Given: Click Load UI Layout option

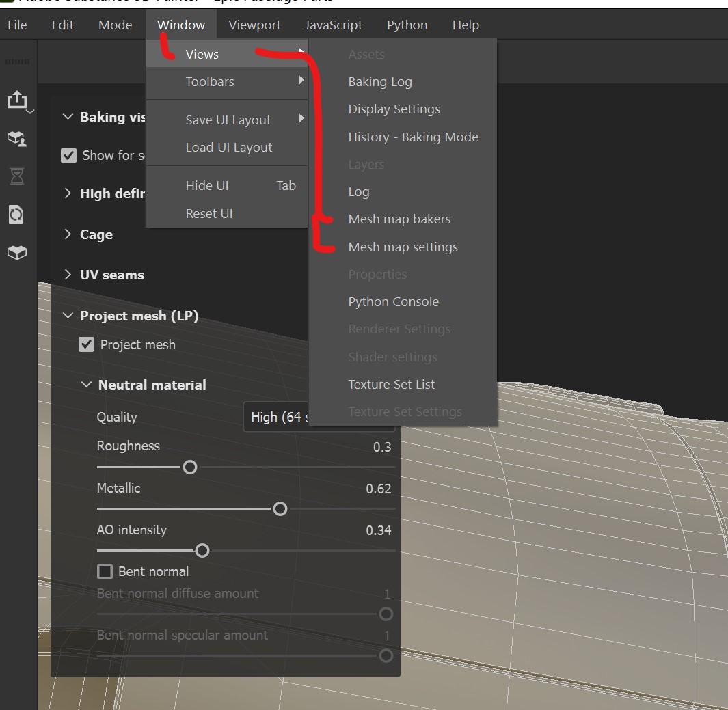Looking at the screenshot, I should (228, 146).
